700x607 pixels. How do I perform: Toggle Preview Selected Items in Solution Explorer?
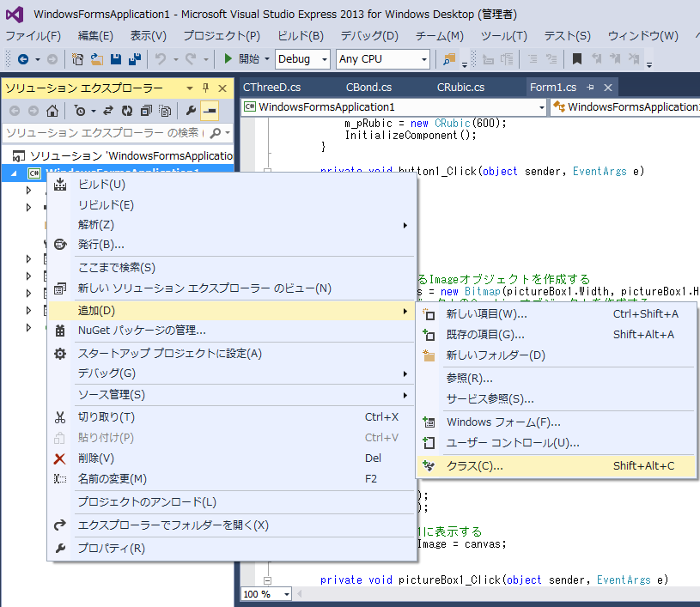210,110
